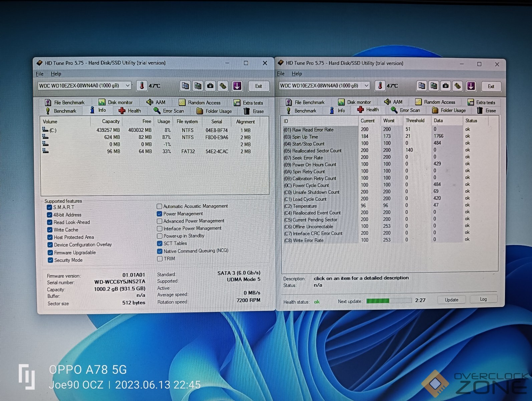Image resolution: width=532 pixels, height=401 pixels.
Task: Click the copy screenshot icon in left window toolbar
Action: 198,86
